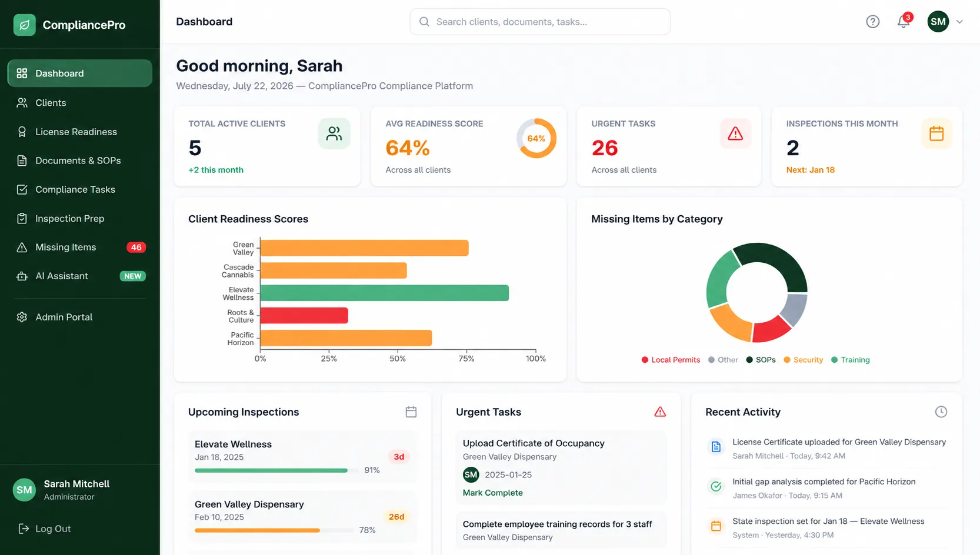Click the 'Next: Jan 18' text
The height and width of the screenshot is (555, 980).
(811, 170)
